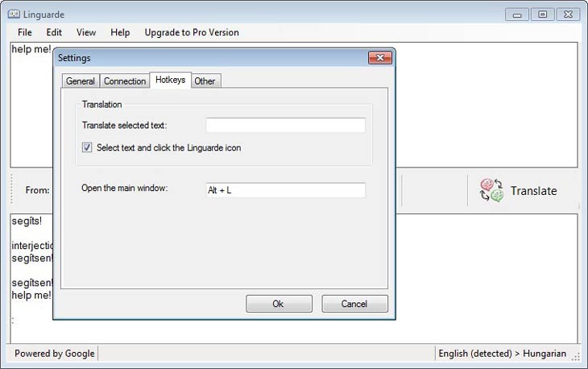Click the Linguarde app icon in title bar
Image resolution: width=588 pixels, height=369 pixels.
coord(14,15)
